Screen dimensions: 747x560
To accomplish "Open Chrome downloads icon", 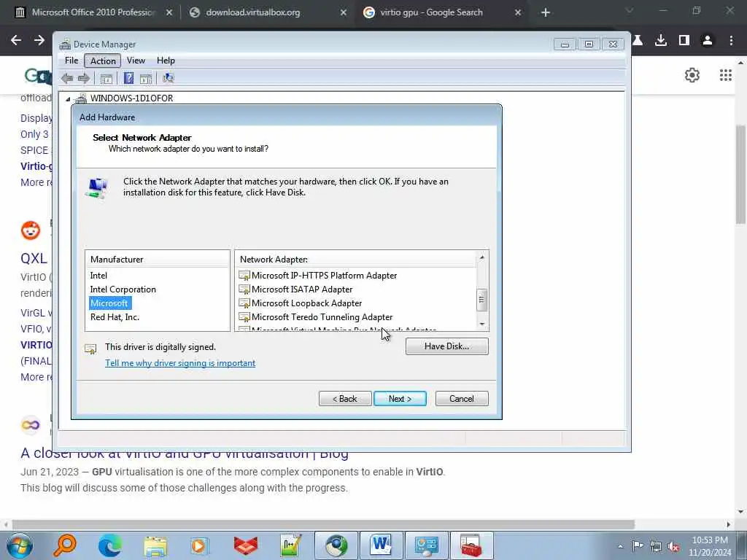I will pyautogui.click(x=661, y=41).
